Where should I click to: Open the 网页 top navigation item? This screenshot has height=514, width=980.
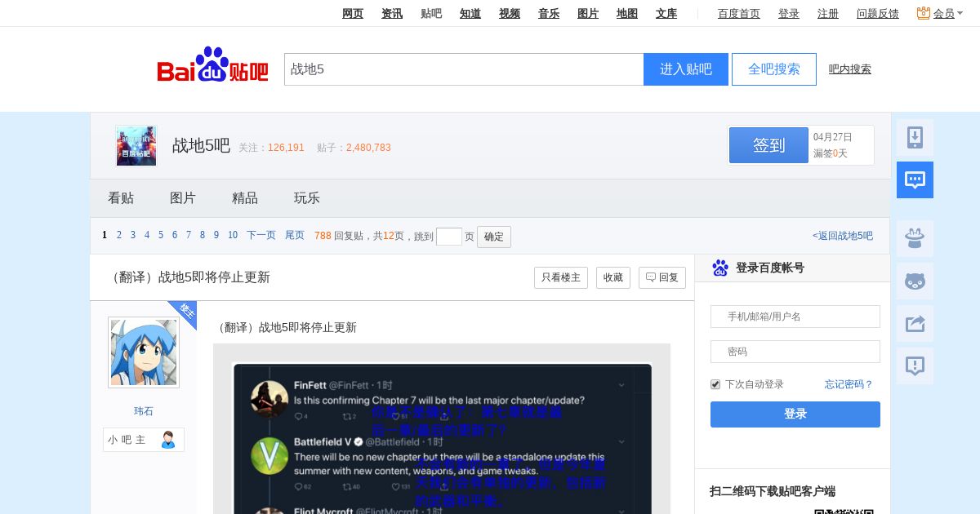[x=353, y=13]
